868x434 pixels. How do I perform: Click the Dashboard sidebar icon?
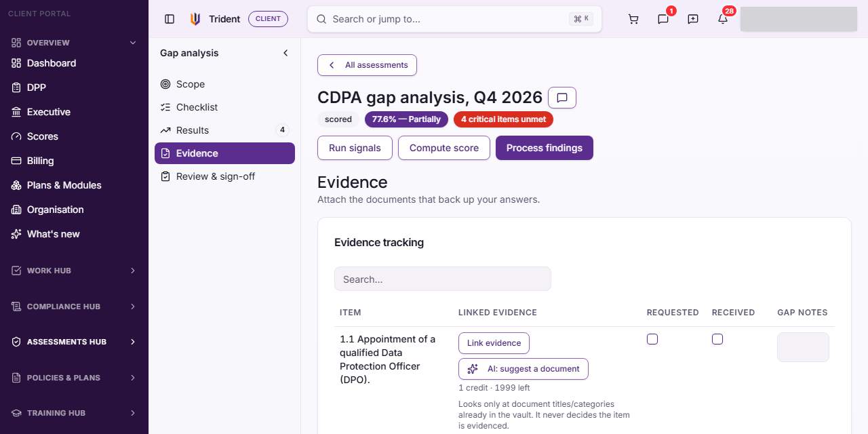pyautogui.click(x=16, y=63)
